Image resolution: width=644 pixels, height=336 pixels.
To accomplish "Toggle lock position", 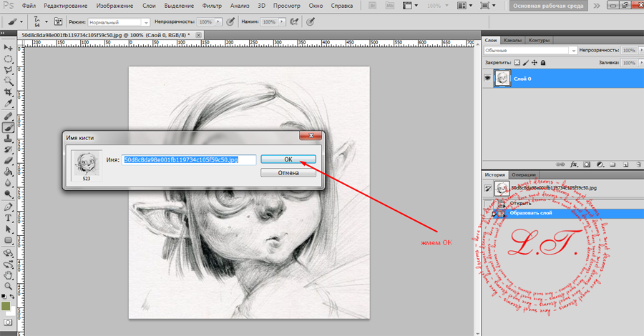I will 535,63.
